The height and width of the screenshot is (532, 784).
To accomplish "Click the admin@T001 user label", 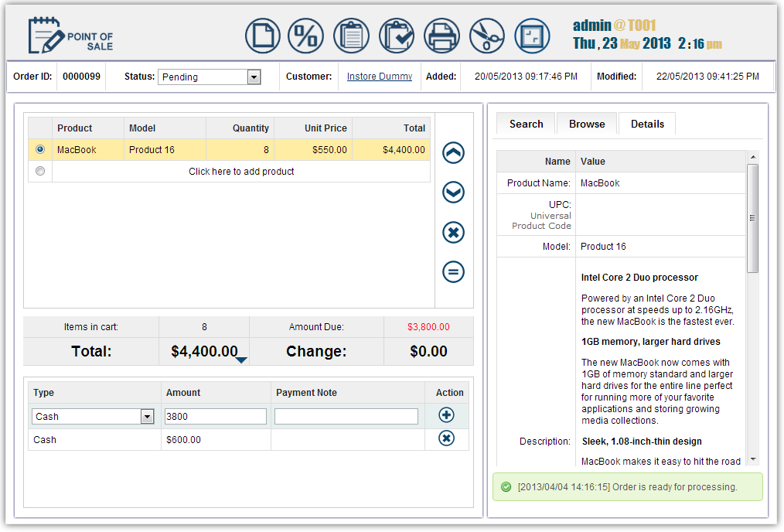I will point(614,25).
